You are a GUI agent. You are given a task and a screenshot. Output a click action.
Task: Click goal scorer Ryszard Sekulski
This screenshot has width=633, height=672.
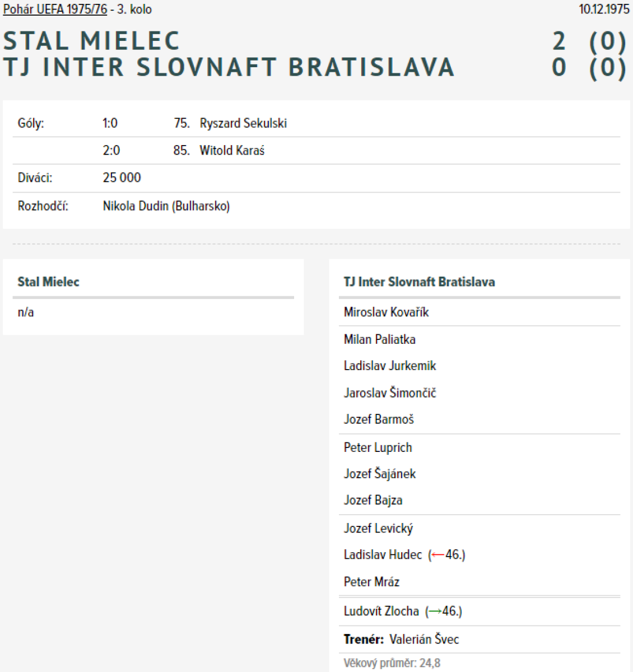coord(243,123)
